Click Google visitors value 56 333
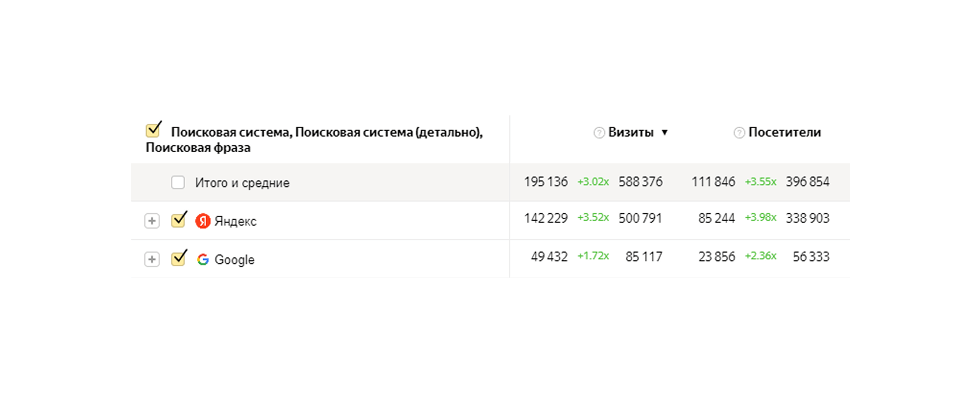The image size is (980, 393). [811, 256]
